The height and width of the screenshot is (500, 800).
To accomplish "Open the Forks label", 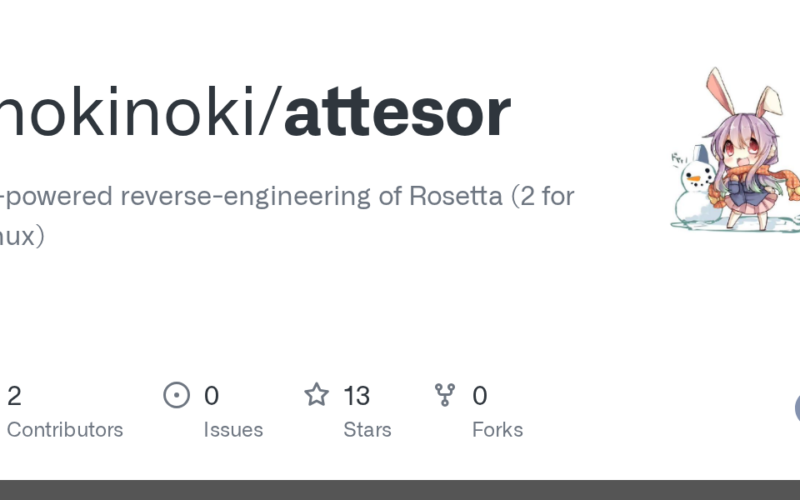I will coord(497,430).
